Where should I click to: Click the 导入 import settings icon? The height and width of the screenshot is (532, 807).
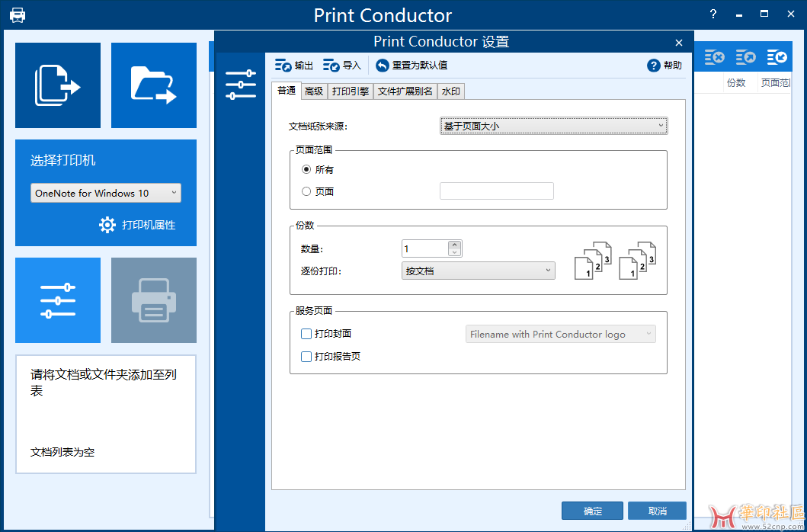point(331,66)
